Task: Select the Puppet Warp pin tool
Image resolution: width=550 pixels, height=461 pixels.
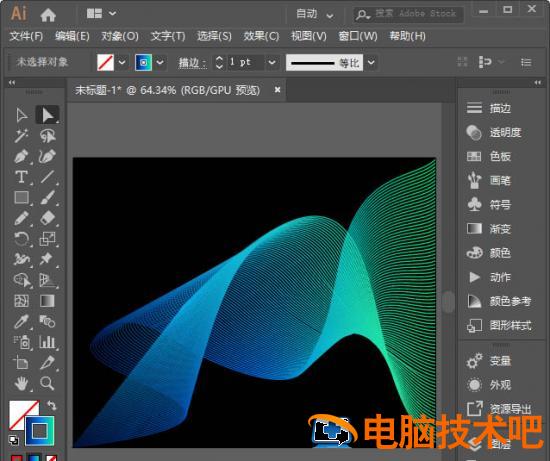Action: coord(47,260)
